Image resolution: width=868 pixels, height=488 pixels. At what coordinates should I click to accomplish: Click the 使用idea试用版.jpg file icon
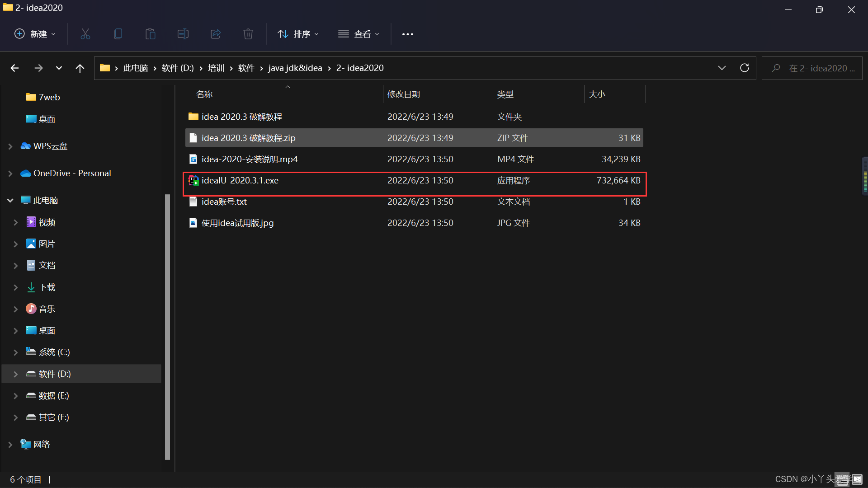193,223
